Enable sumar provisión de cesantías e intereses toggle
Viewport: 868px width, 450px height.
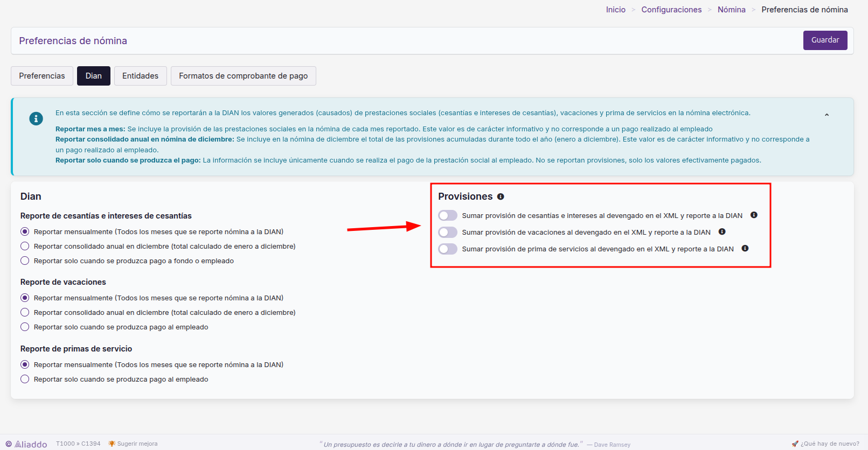(x=448, y=215)
